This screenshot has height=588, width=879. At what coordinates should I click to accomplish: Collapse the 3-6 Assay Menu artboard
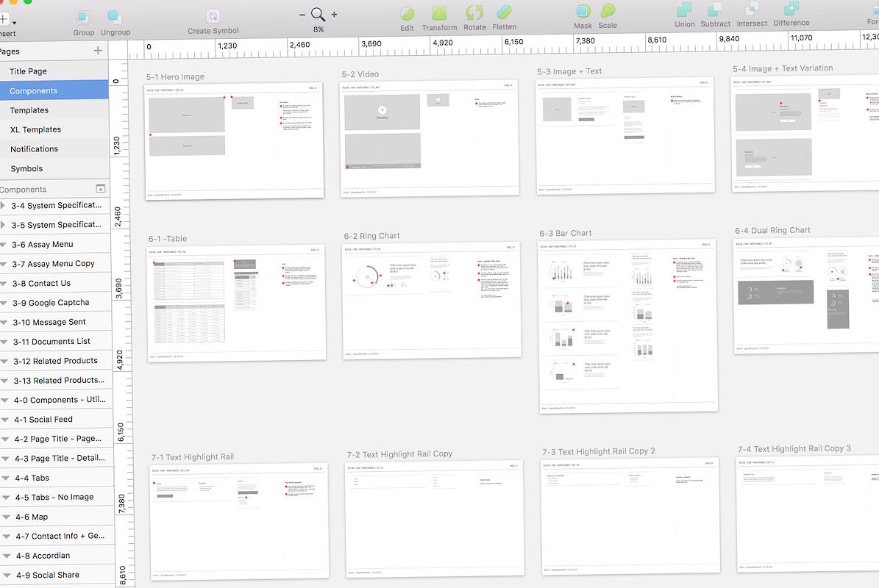click(x=3, y=245)
